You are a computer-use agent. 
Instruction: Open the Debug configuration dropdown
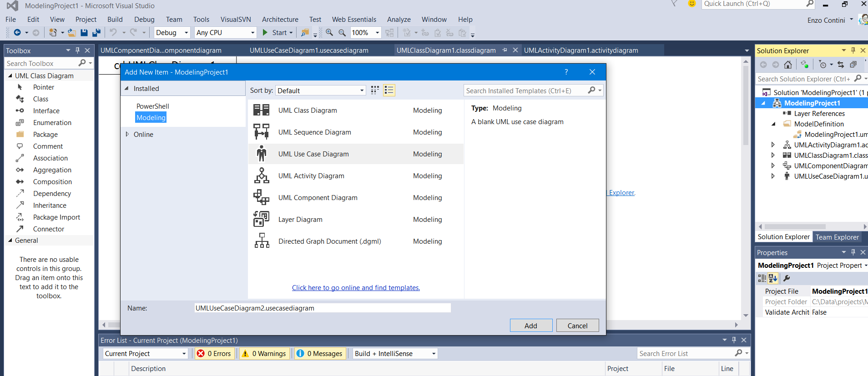(172, 33)
